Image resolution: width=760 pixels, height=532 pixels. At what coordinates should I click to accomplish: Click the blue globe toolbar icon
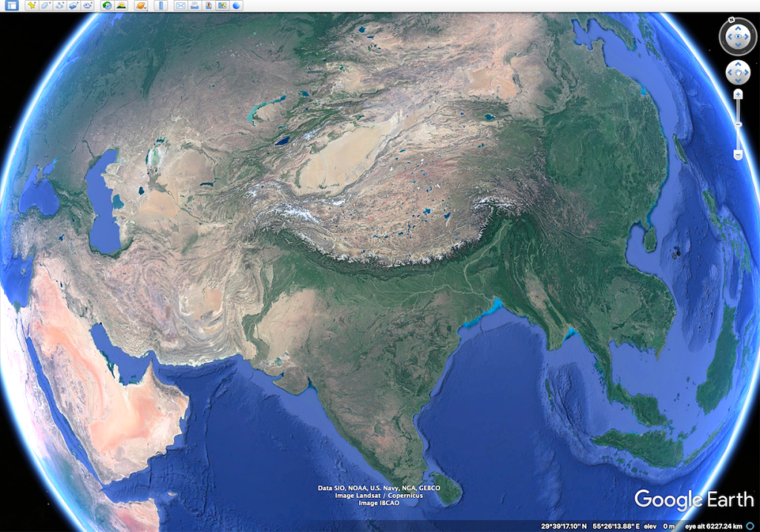(237, 5)
